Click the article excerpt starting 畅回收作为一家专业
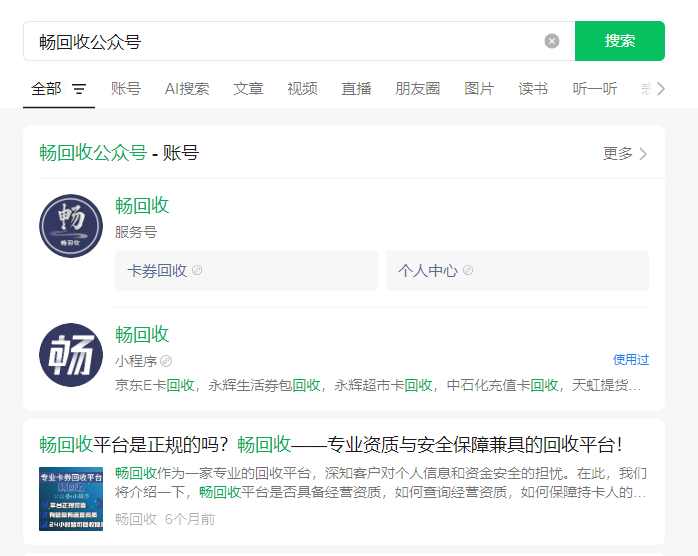This screenshot has height=556, width=698. (x=381, y=483)
